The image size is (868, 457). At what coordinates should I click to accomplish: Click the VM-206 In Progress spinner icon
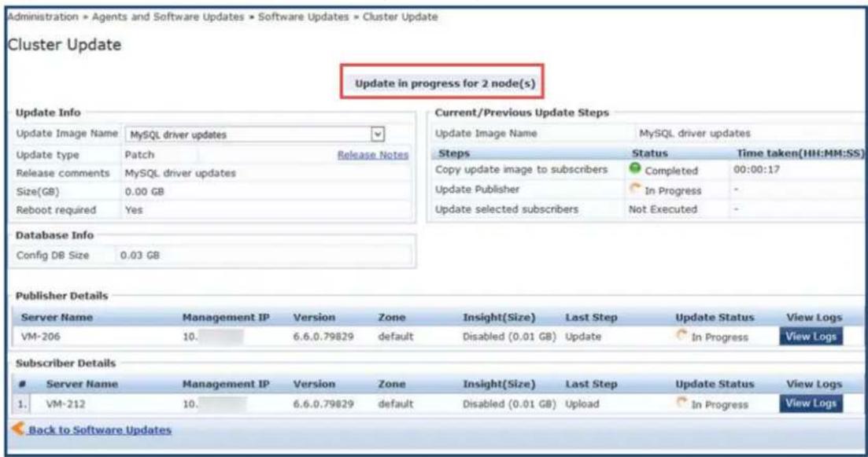tap(681, 335)
